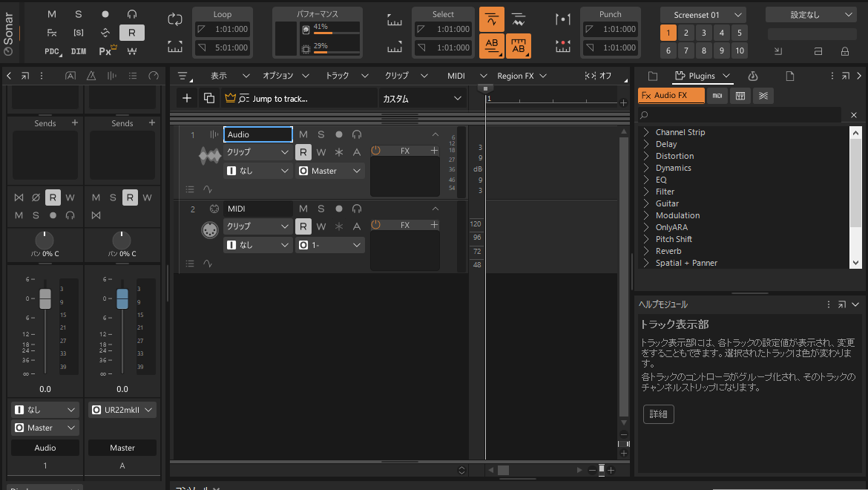Mute the Audio track
Image resolution: width=868 pixels, height=490 pixels.
303,134
